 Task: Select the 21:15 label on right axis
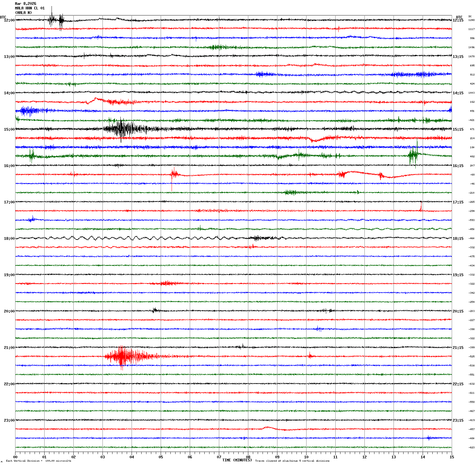tap(458, 348)
